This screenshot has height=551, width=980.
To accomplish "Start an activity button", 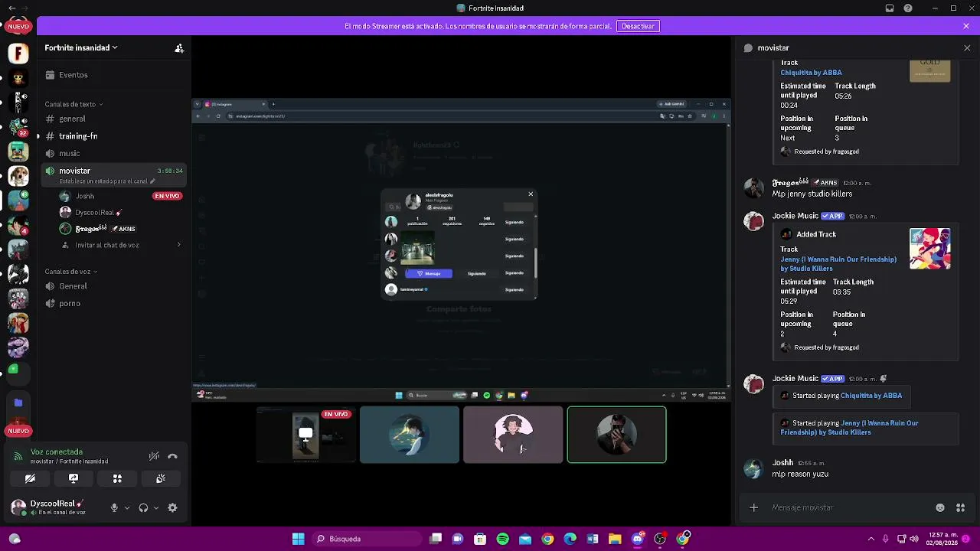I will pos(117,478).
